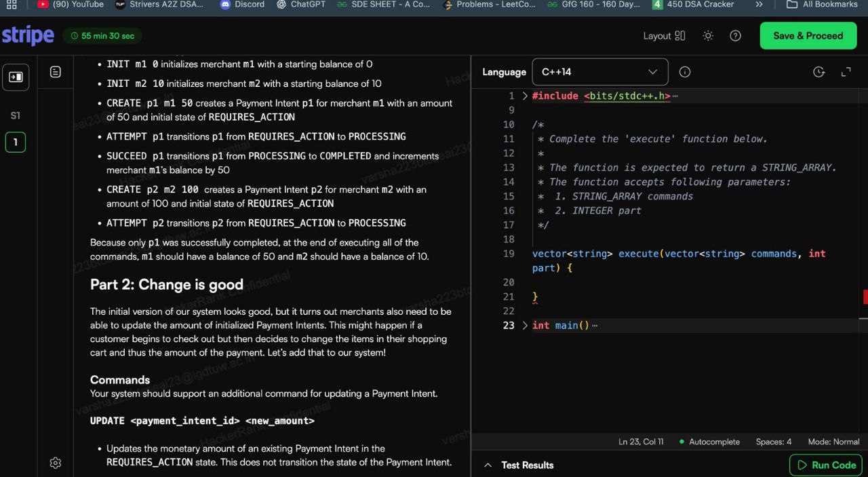Select question 1 in sidebar

pyautogui.click(x=16, y=142)
